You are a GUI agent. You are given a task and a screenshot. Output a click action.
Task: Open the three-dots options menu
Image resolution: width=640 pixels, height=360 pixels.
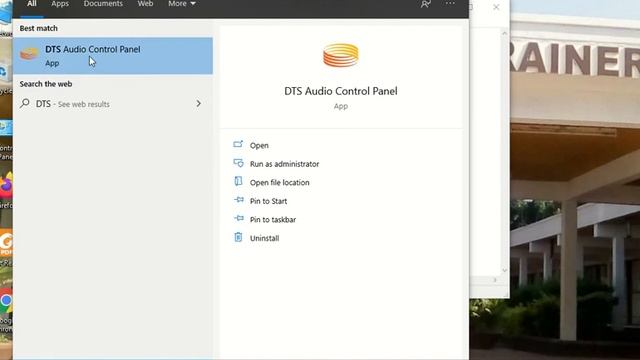(450, 4)
